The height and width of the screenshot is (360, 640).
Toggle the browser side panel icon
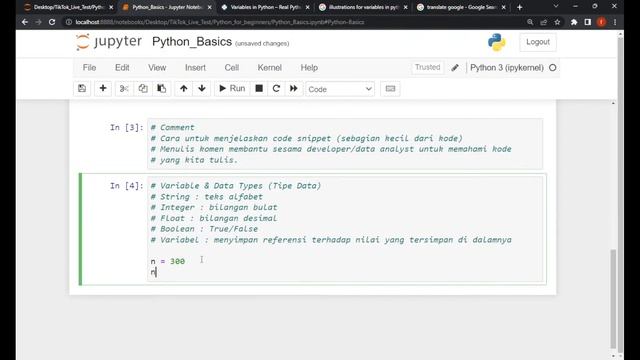588,22
